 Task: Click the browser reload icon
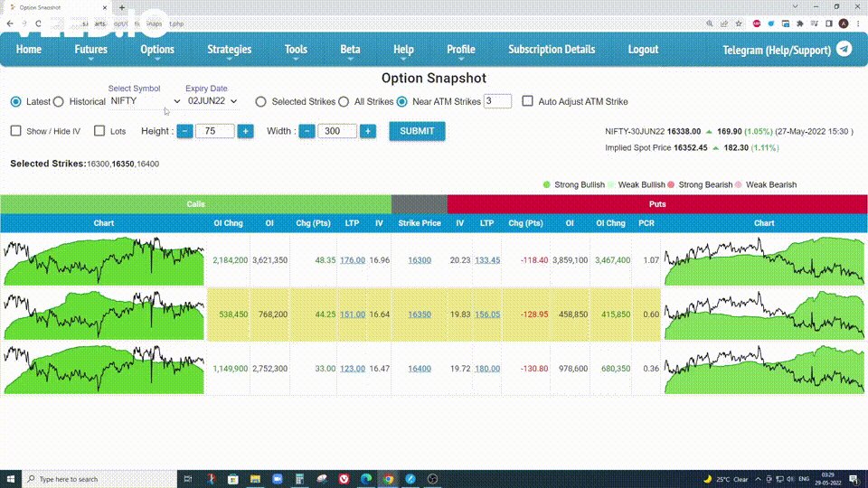[38, 23]
